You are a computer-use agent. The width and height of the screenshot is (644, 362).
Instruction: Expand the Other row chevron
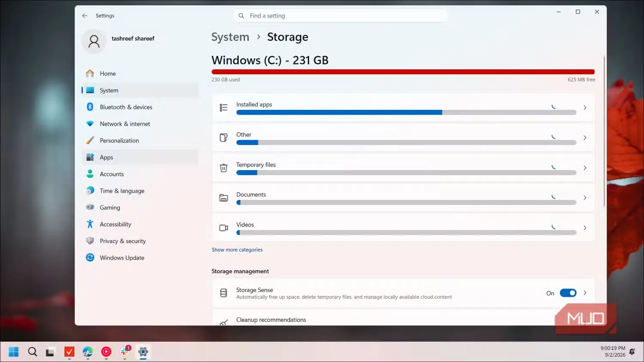point(585,138)
